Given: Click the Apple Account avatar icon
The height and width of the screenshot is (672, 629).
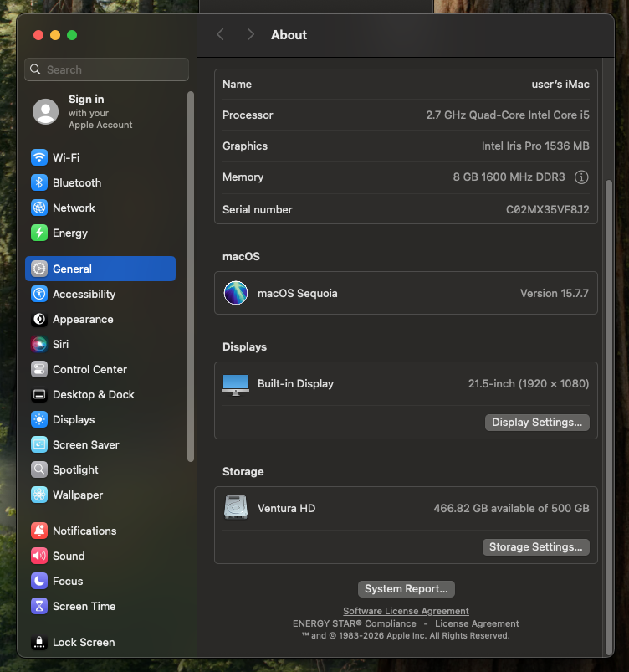Looking at the screenshot, I should tap(46, 112).
